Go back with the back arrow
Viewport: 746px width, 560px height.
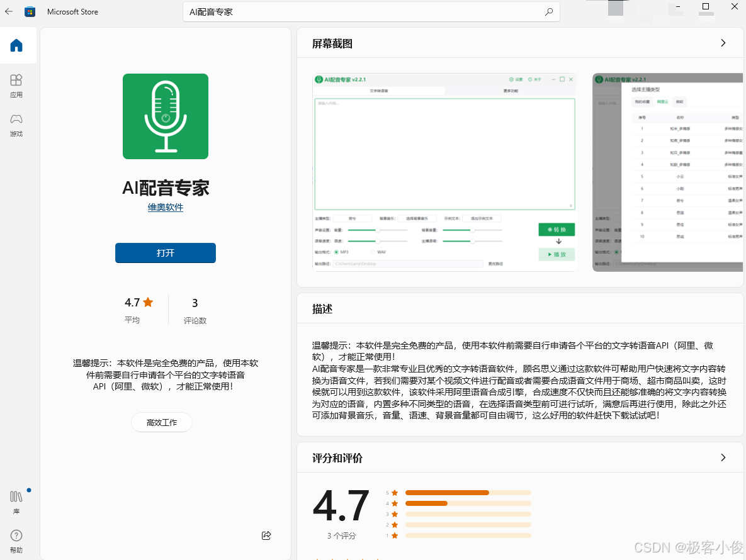pos(9,11)
